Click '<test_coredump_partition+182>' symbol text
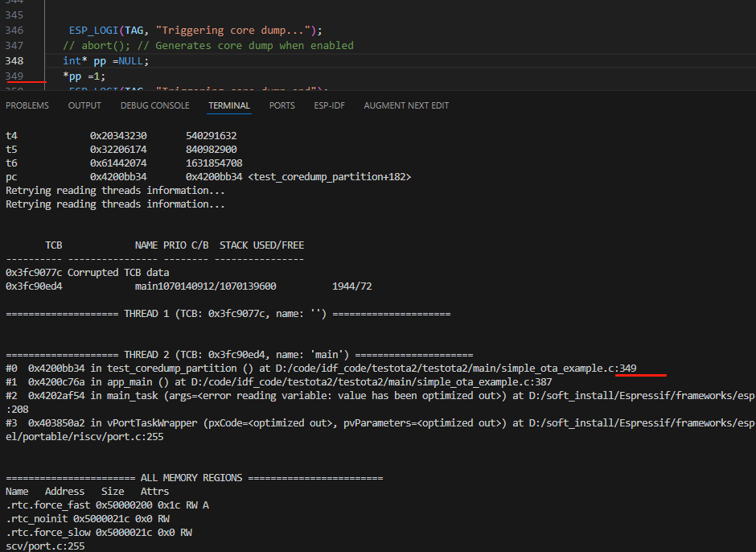The height and width of the screenshot is (552, 756). 329,176
